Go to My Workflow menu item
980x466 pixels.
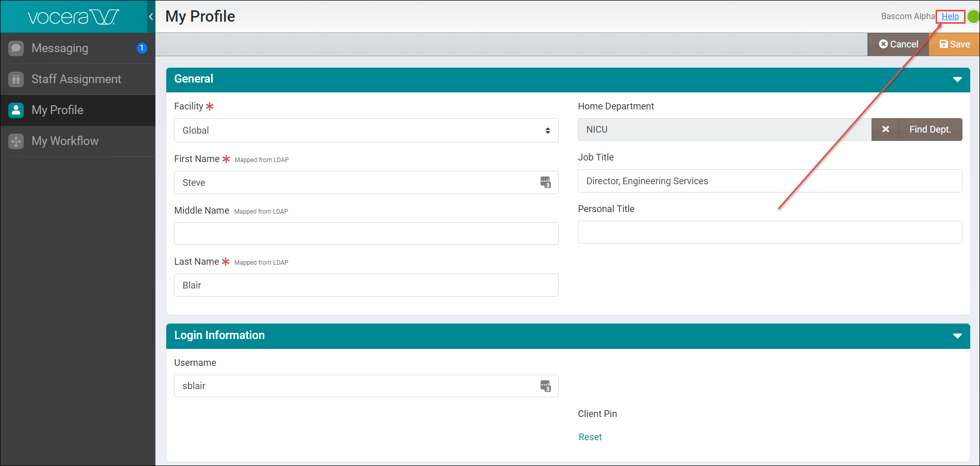[x=65, y=141]
